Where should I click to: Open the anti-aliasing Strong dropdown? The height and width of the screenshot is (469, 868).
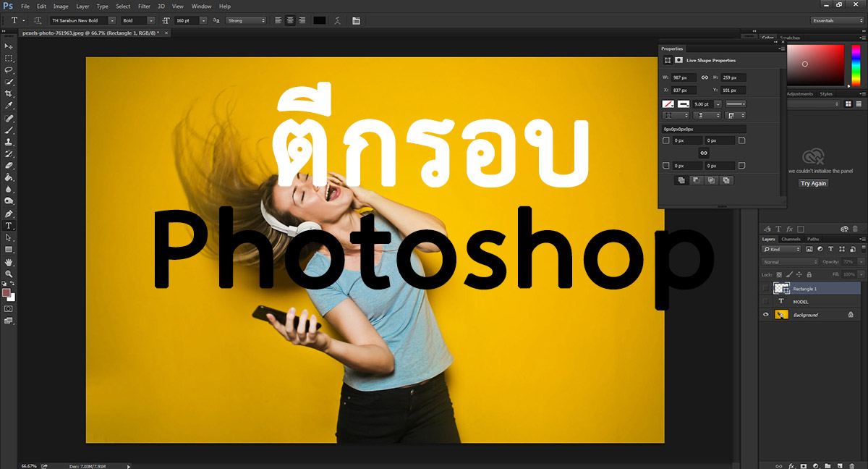tap(246, 21)
